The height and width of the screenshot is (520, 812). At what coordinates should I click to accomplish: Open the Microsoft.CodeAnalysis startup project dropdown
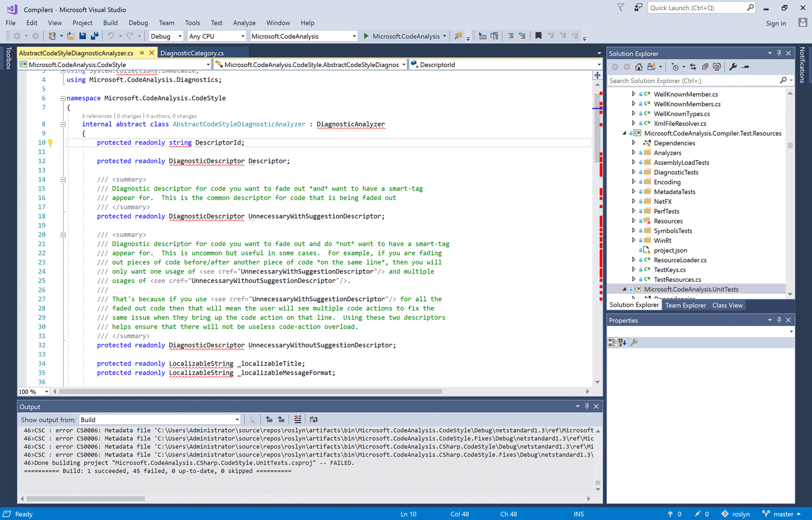[x=304, y=36]
